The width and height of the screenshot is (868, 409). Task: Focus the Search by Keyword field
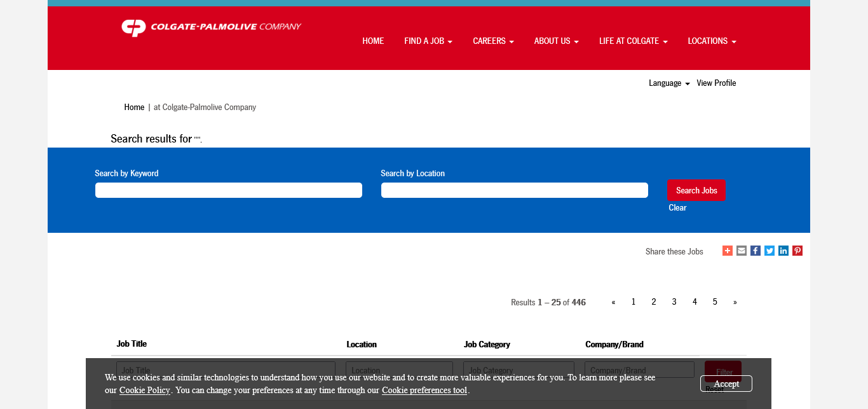click(x=229, y=190)
